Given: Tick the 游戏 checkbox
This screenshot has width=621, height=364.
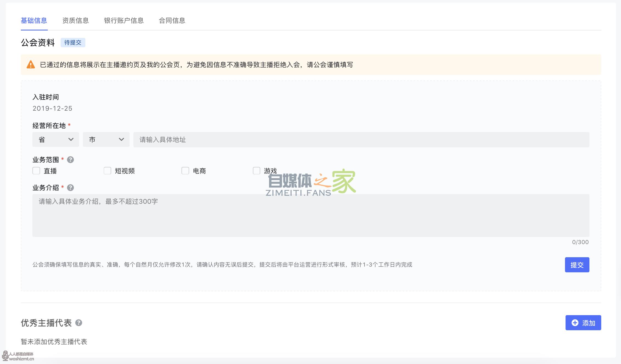Looking at the screenshot, I should 256,171.
